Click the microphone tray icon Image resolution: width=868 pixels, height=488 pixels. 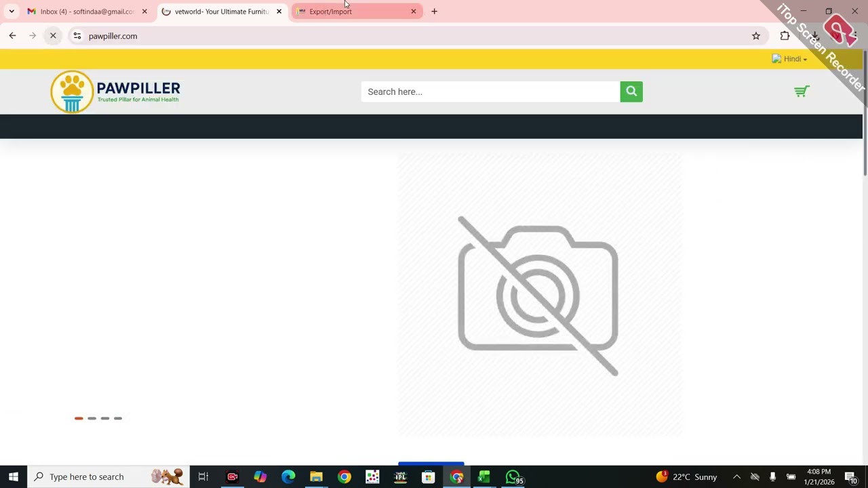(772, 476)
